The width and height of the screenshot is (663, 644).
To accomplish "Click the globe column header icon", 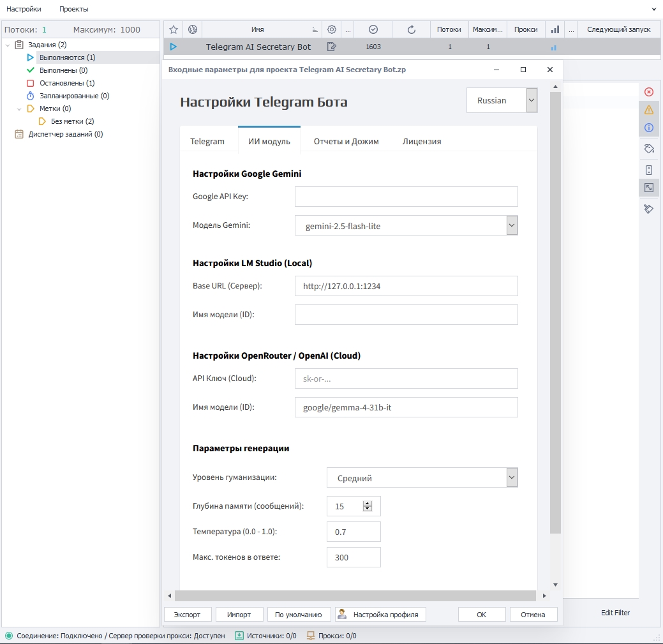I will point(193,29).
